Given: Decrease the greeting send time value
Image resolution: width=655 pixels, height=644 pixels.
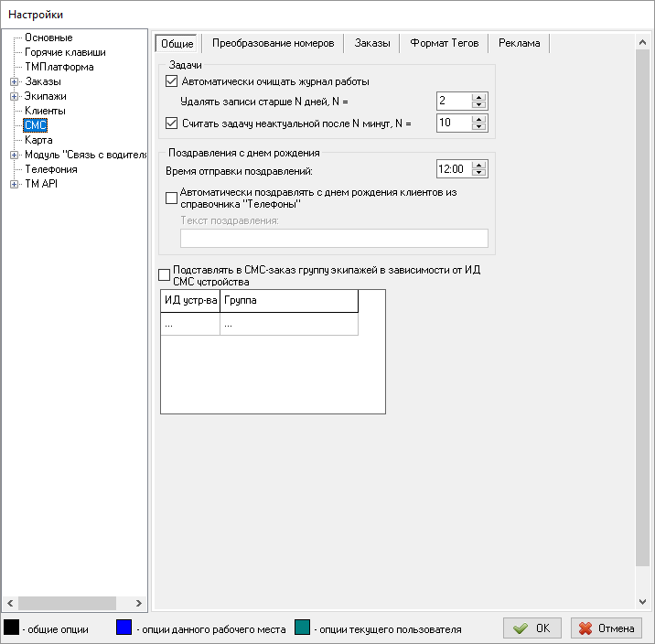Looking at the screenshot, I should 478,173.
